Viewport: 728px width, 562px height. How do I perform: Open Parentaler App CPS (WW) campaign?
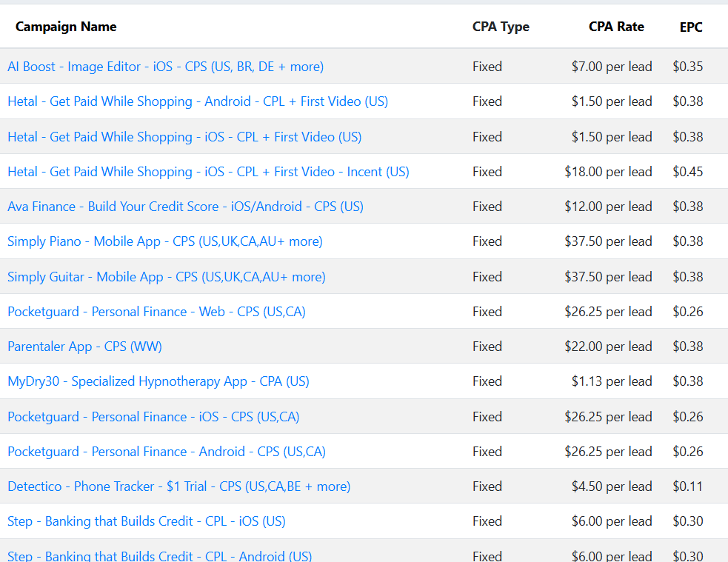[x=84, y=347]
